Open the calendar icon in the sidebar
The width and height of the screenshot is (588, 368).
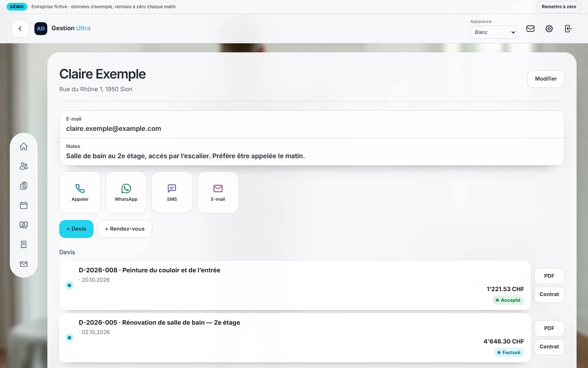tap(24, 205)
